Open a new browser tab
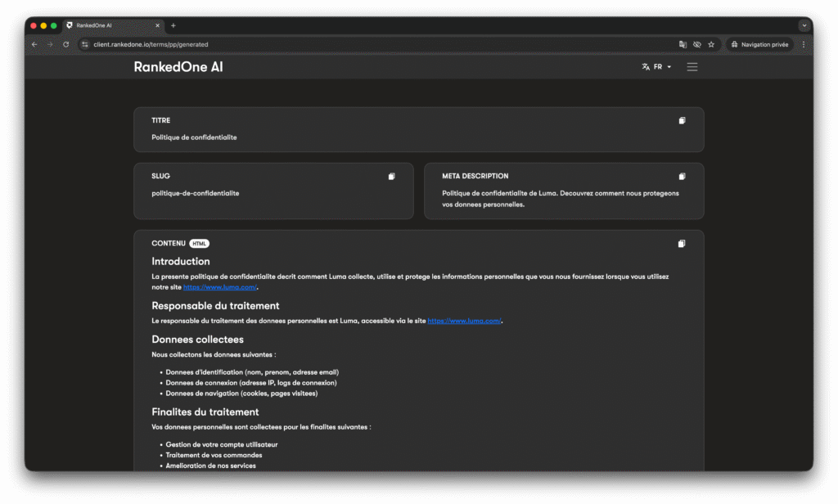 [x=173, y=25]
